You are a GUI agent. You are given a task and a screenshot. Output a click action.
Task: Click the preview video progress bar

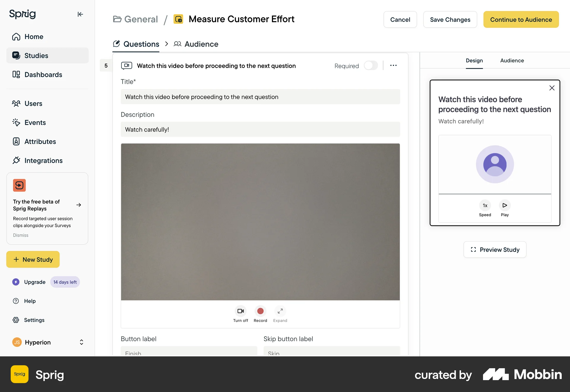click(495, 194)
